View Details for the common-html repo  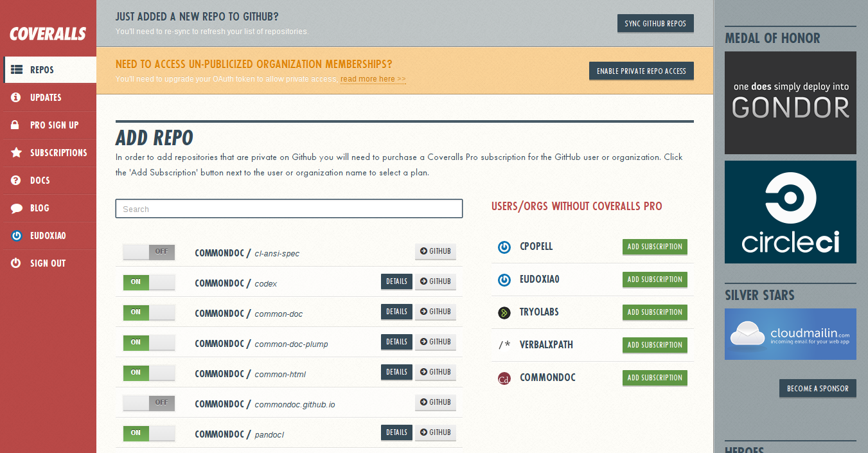pos(396,372)
